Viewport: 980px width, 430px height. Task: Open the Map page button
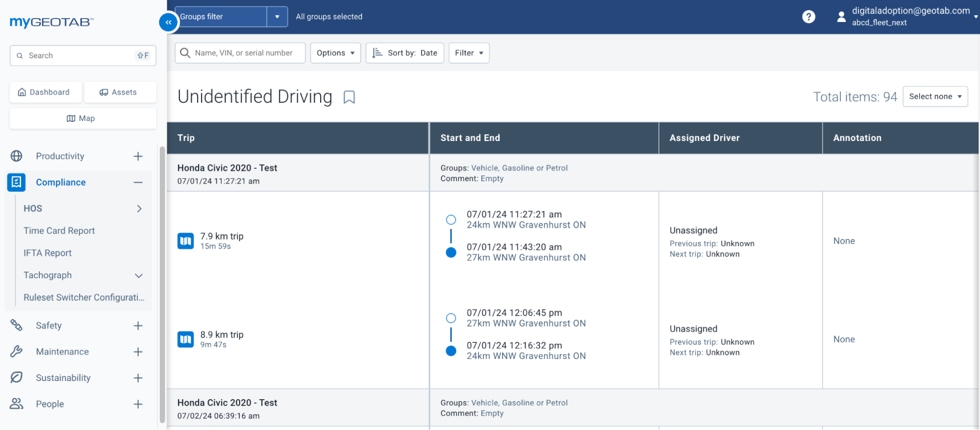pos(83,119)
